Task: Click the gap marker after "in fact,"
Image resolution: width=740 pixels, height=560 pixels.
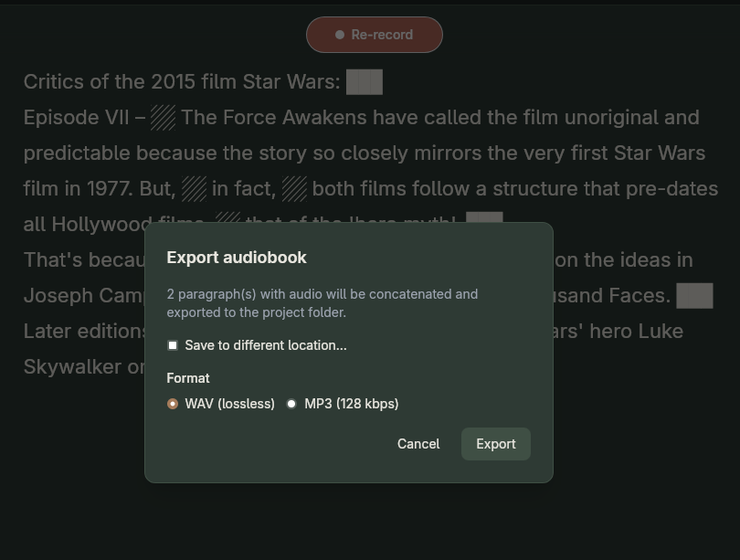Action: coord(294,188)
